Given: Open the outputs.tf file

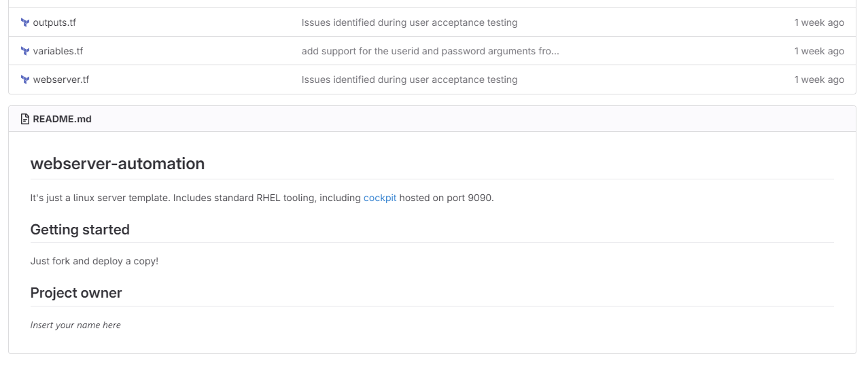Looking at the screenshot, I should [54, 22].
